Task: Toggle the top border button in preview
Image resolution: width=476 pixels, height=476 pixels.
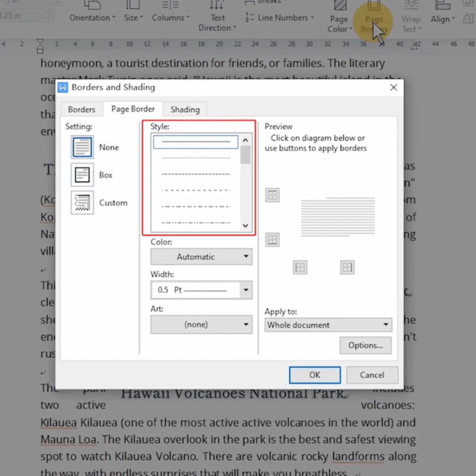Action: [x=273, y=195]
